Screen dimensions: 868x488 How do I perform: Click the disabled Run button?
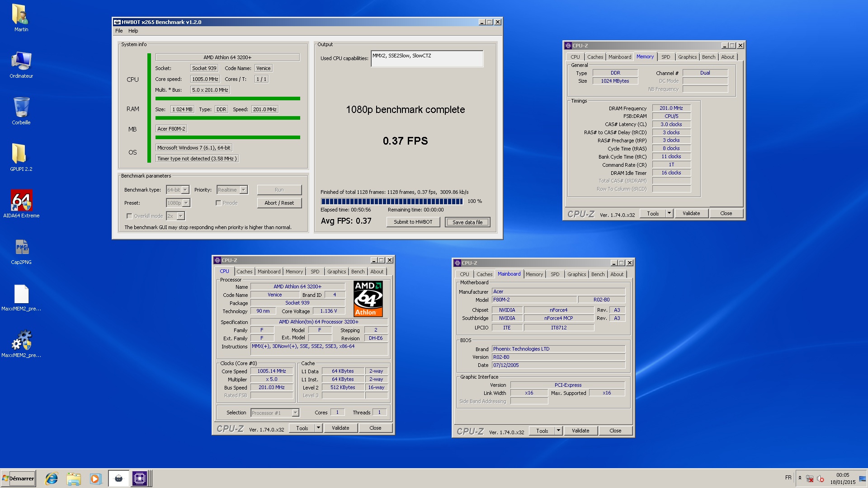(279, 190)
